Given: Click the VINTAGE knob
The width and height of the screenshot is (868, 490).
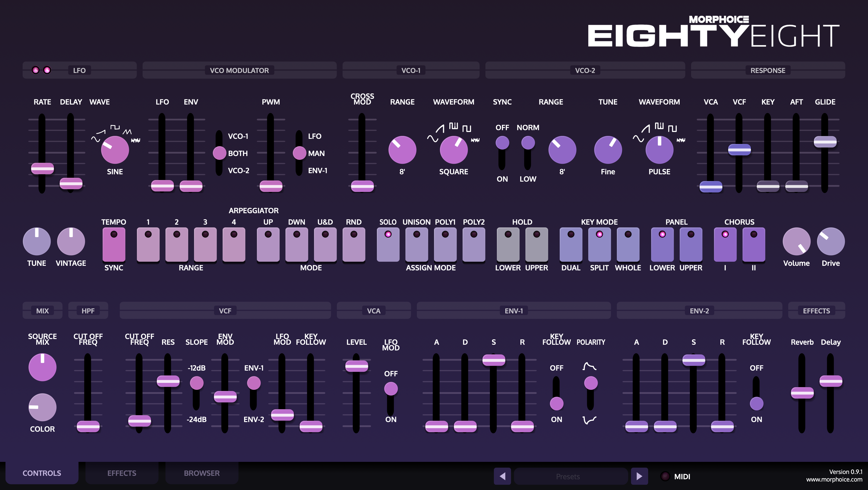Looking at the screenshot, I should point(71,241).
